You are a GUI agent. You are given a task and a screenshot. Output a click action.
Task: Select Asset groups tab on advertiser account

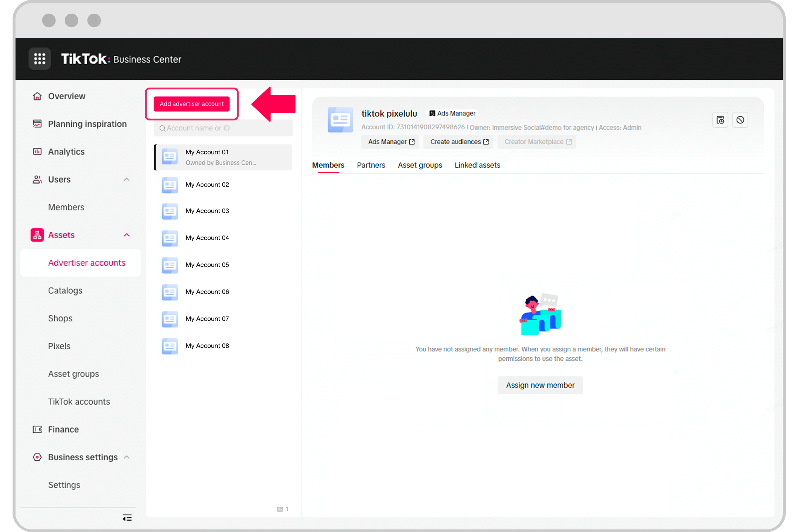click(x=420, y=165)
